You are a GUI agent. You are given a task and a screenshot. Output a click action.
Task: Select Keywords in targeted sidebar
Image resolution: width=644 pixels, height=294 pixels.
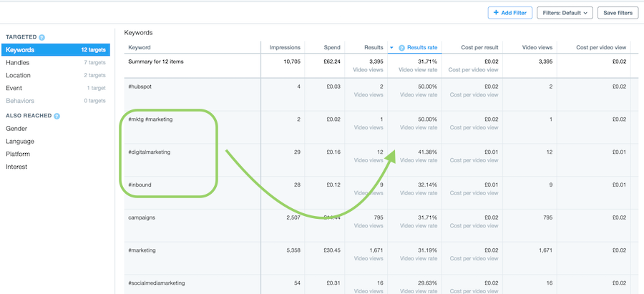click(x=55, y=50)
